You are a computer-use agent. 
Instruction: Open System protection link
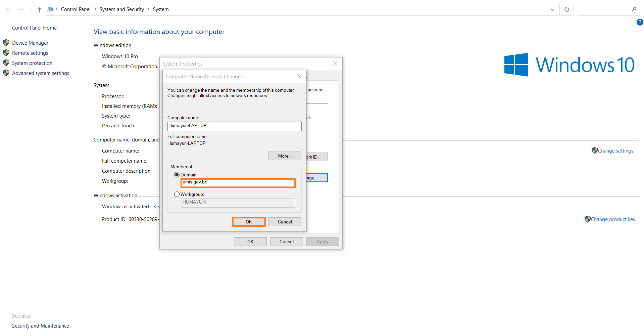[x=32, y=63]
